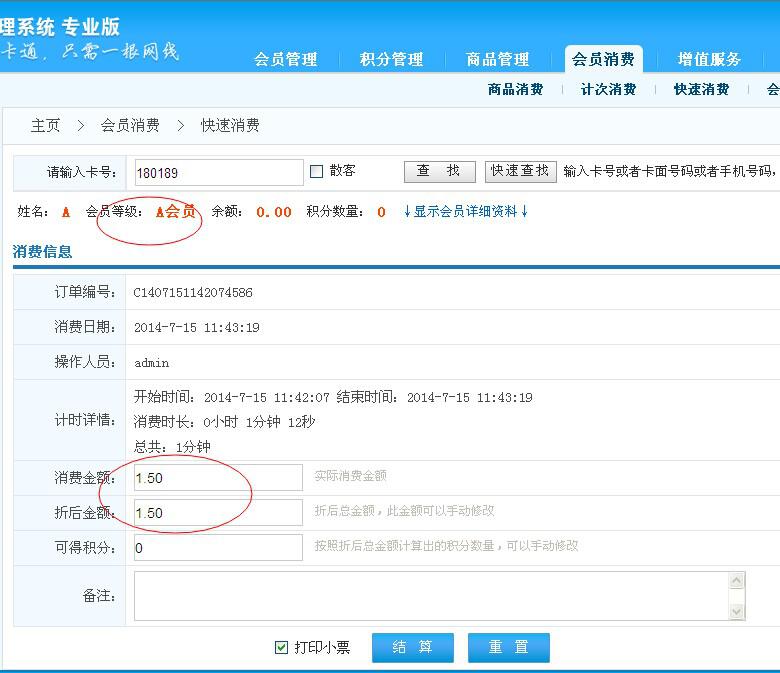Click the 可得积分 input field
Viewport: 780px width, 673px height.
click(218, 547)
